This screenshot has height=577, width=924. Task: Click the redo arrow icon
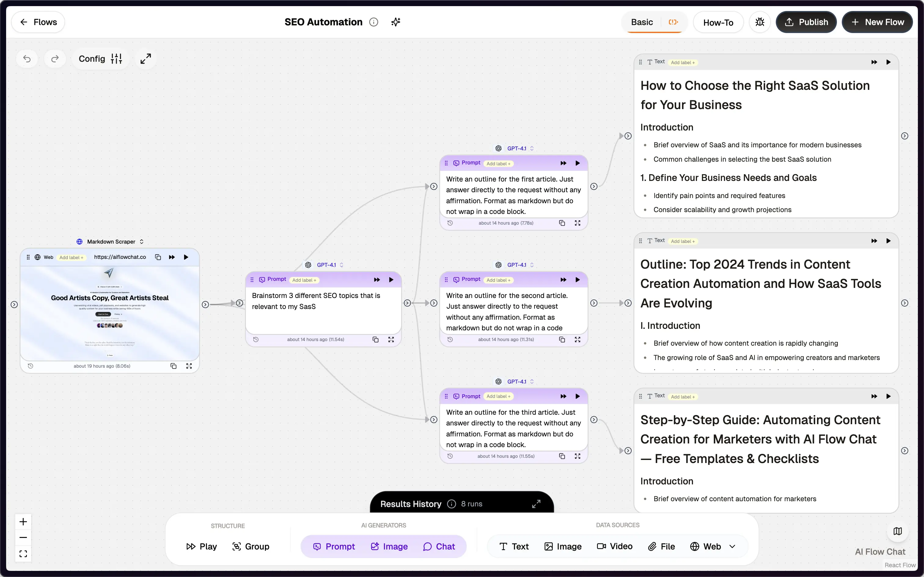click(x=55, y=59)
